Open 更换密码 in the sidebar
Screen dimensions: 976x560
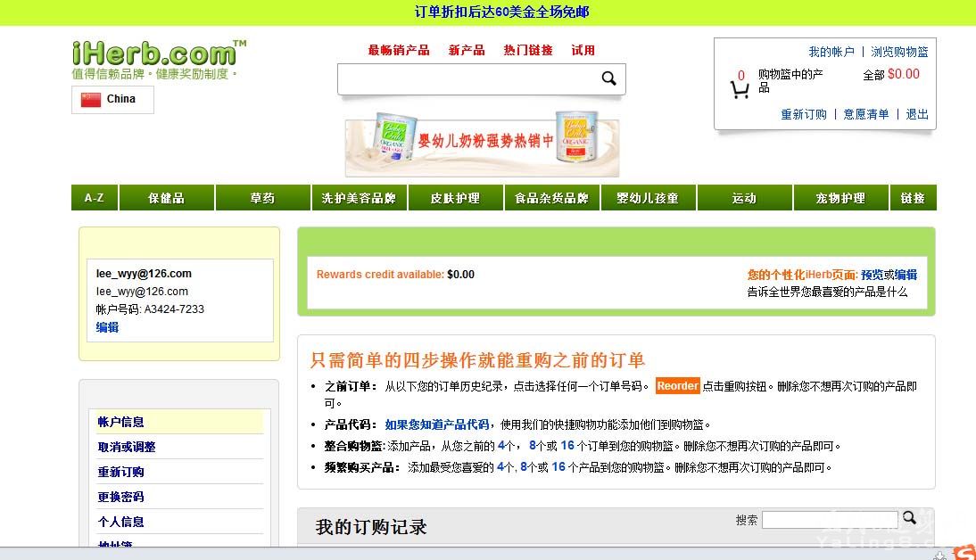point(120,497)
